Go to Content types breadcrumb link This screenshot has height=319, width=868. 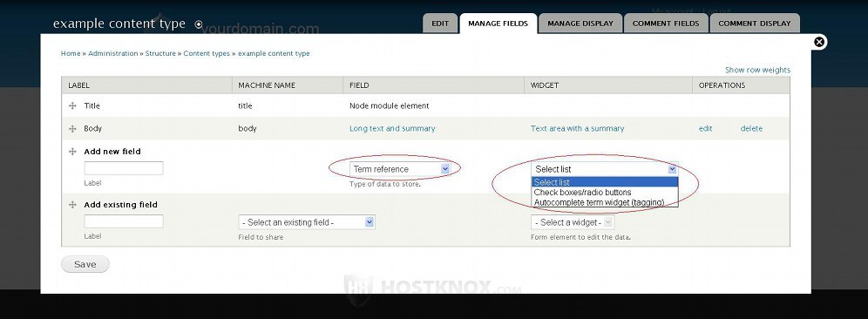[207, 54]
